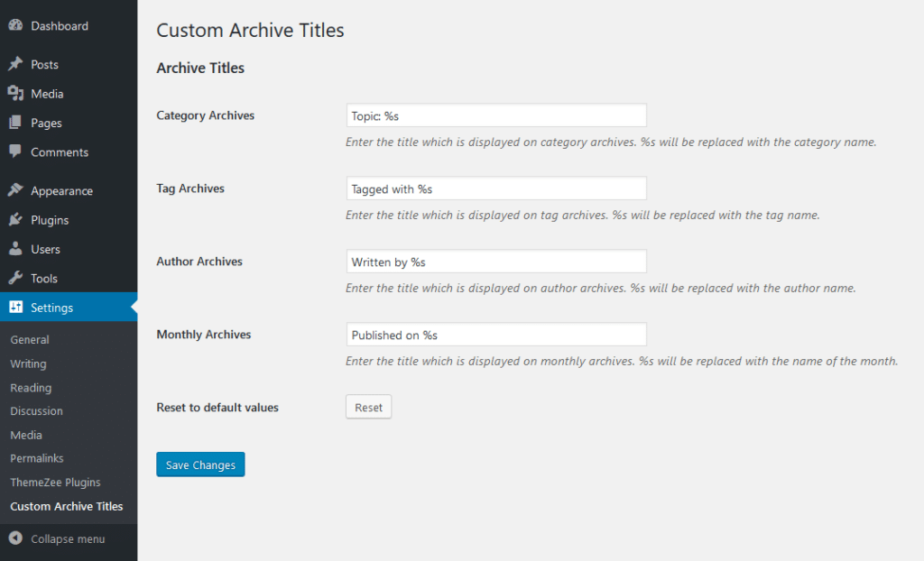924x561 pixels.
Task: Click Reset to restore default values
Action: [x=367, y=407]
